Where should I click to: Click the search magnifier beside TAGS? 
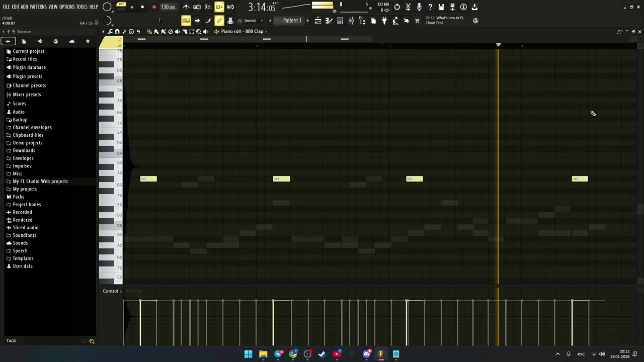point(92,341)
